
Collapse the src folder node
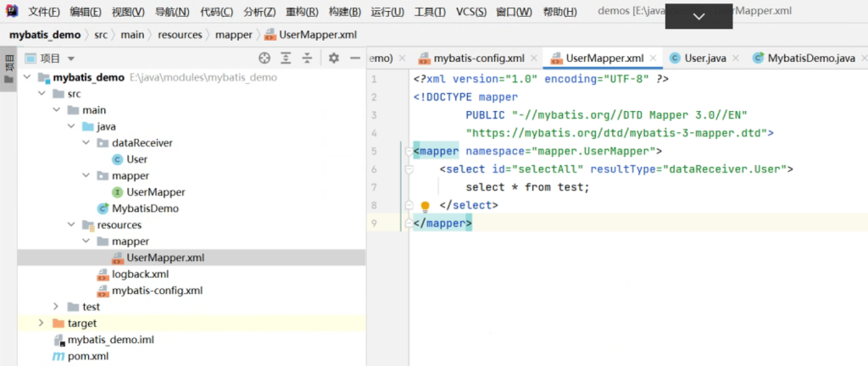[x=42, y=94]
